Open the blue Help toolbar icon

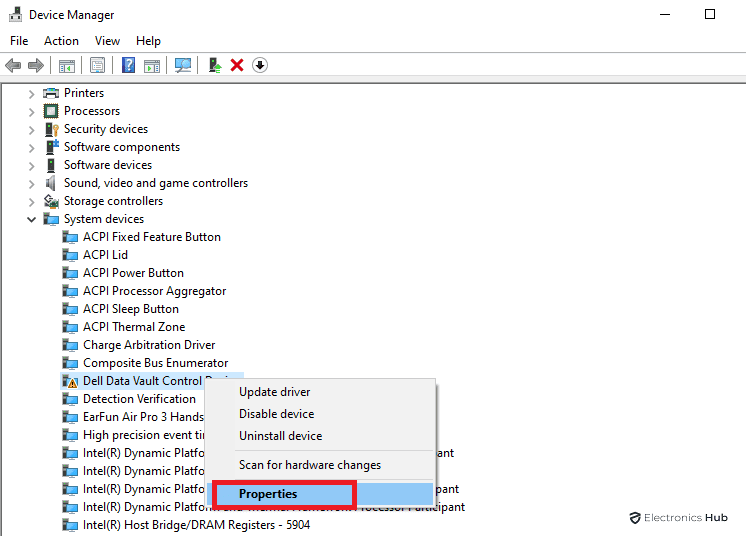pos(128,65)
